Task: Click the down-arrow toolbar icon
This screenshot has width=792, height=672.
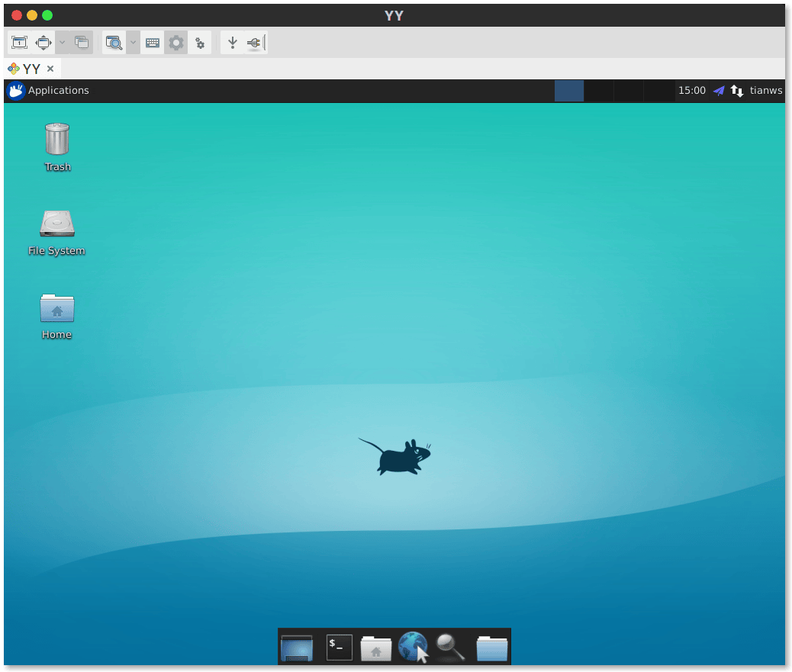Action: (x=233, y=43)
